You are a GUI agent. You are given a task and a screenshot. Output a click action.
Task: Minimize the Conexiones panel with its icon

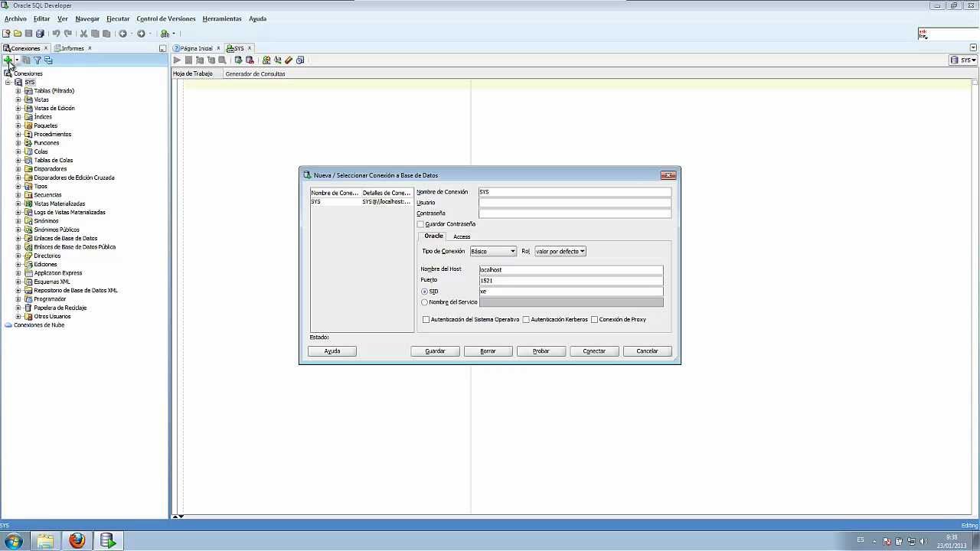coord(162,48)
